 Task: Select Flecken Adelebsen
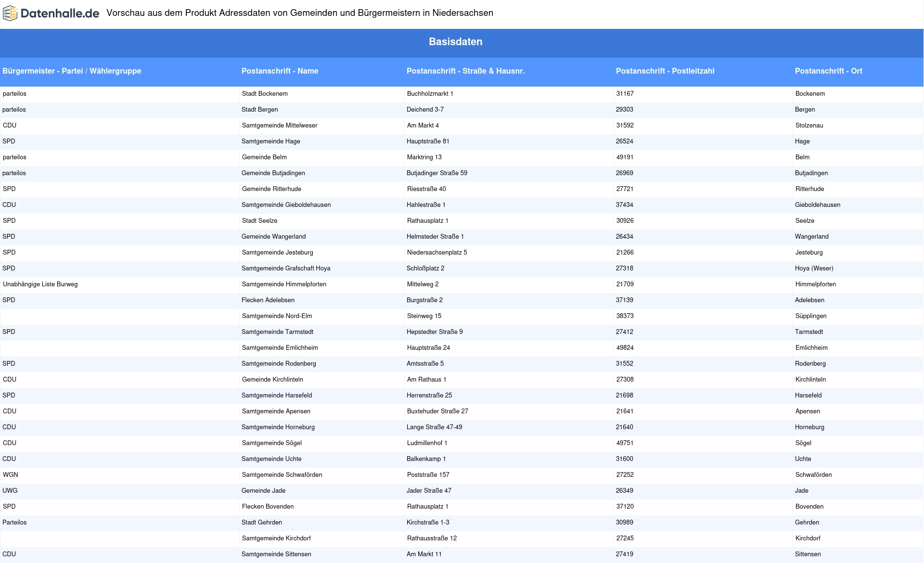tap(268, 300)
